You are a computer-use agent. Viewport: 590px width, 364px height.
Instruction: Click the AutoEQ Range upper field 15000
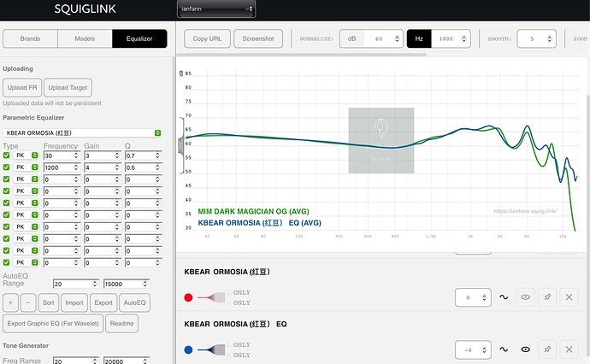(127, 284)
